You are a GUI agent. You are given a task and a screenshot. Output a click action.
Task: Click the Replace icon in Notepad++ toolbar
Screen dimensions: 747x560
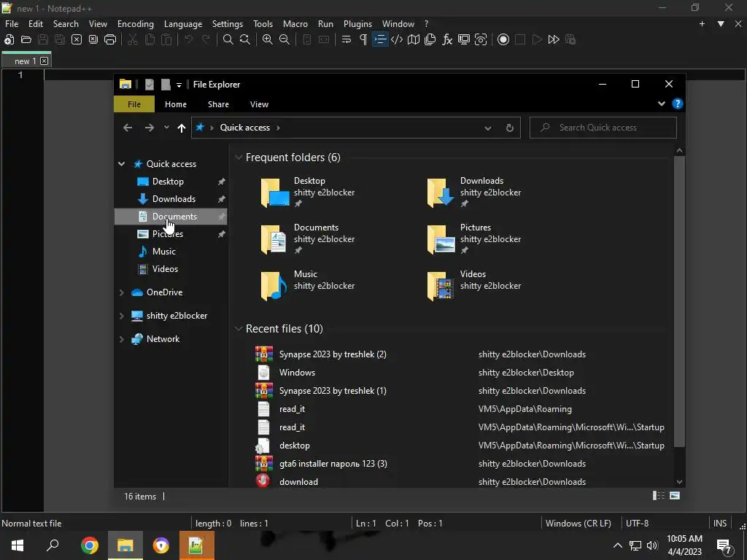pyautogui.click(x=245, y=39)
